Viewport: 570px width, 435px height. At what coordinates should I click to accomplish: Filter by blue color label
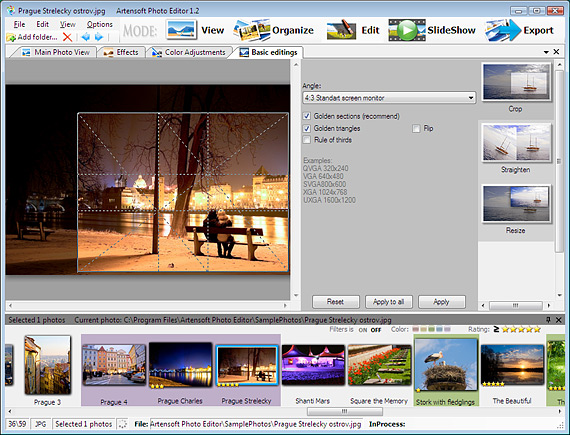(439, 329)
